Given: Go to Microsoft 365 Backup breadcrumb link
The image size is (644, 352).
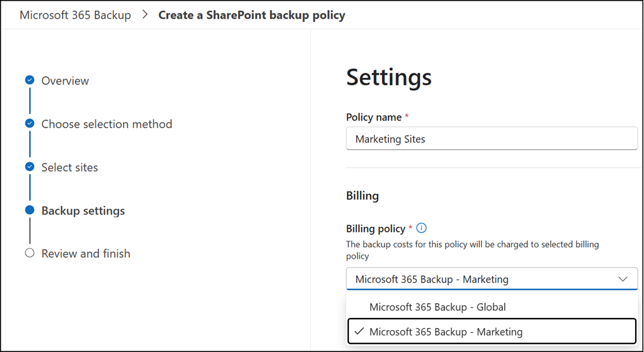Looking at the screenshot, I should [x=75, y=15].
